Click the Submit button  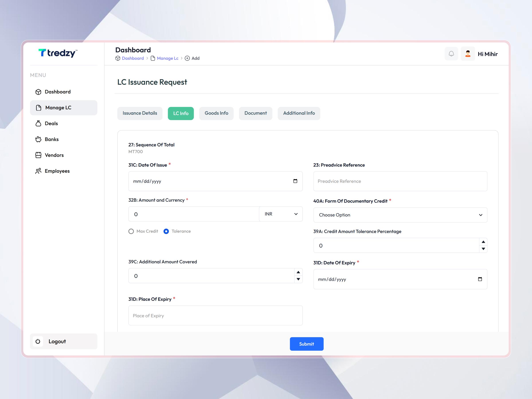point(306,344)
